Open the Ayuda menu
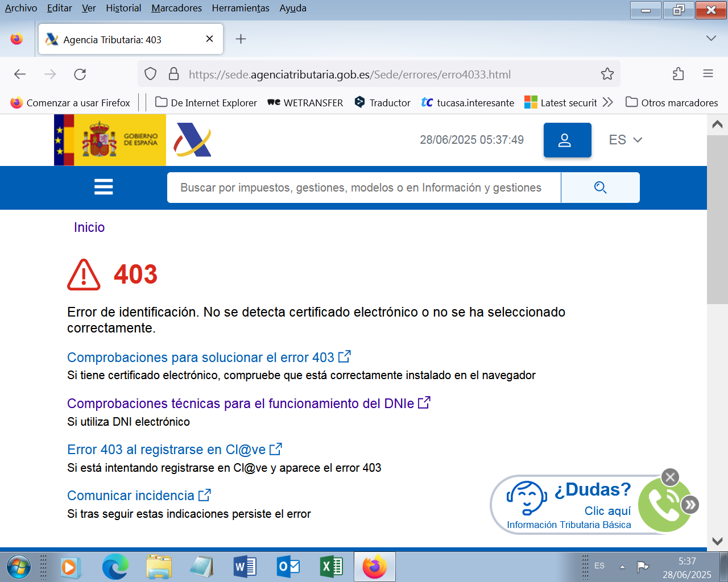728x582 pixels. [293, 8]
